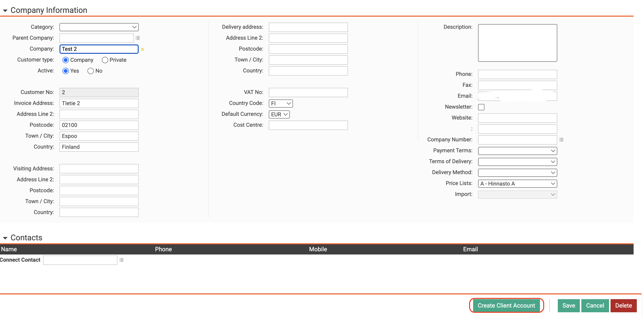Open the Company Number lookup list icon
Screen dimensions: 644x316
[561, 139]
